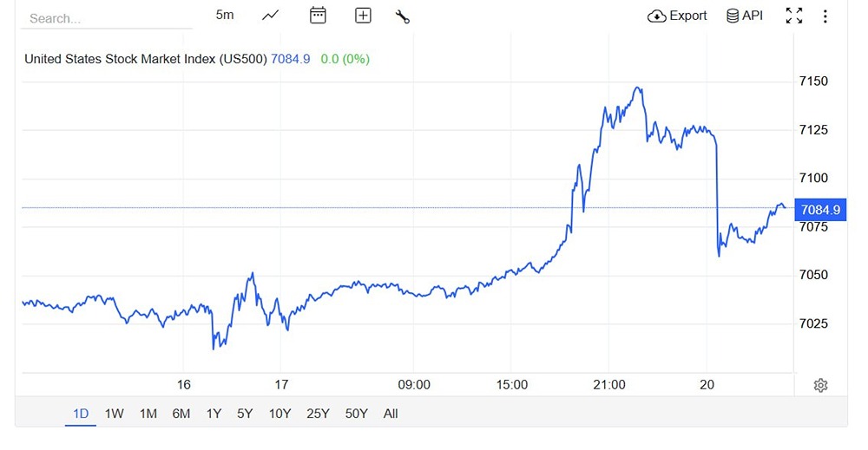The width and height of the screenshot is (868, 450).
Task: Click the API database icon
Action: click(733, 16)
